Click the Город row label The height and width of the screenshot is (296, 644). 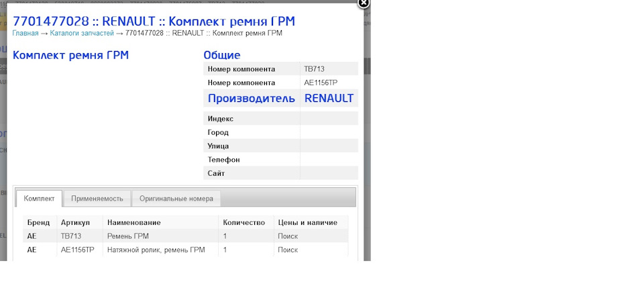coord(218,132)
